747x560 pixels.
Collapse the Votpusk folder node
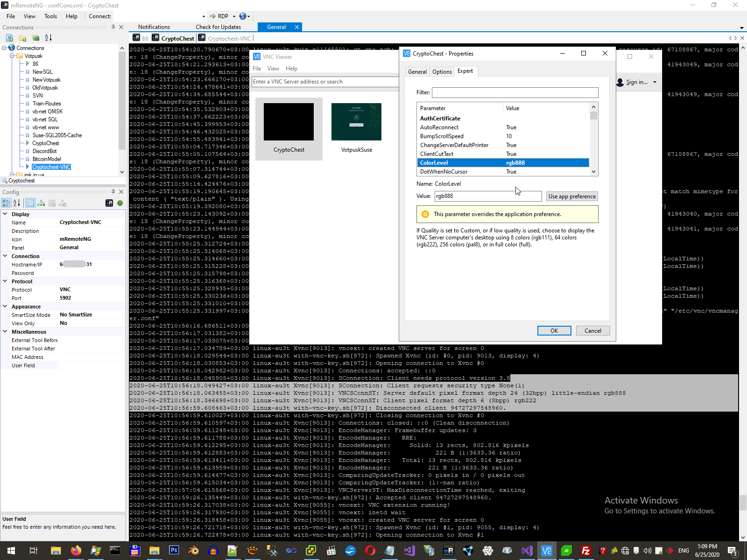(12, 56)
